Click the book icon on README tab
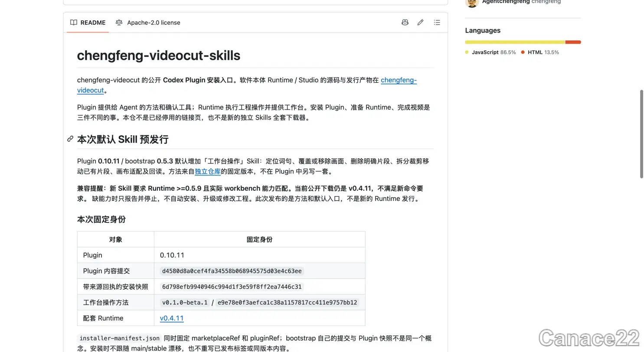 point(74,23)
